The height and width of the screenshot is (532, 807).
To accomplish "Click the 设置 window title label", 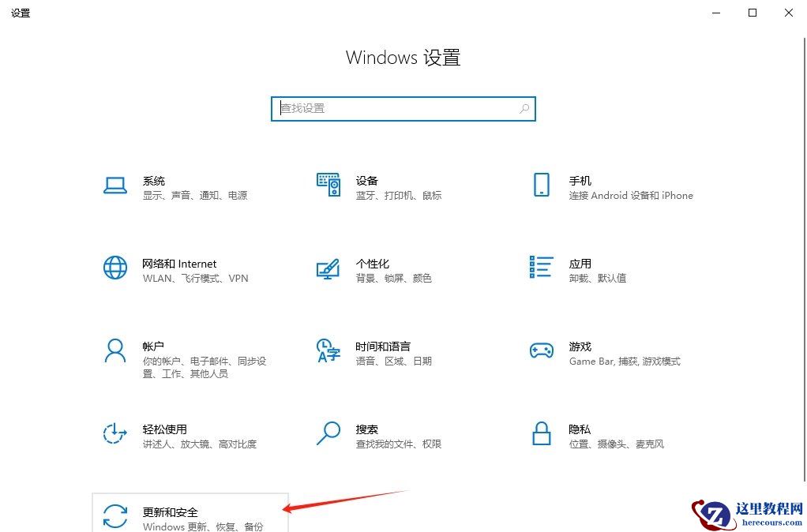I will click(21, 13).
